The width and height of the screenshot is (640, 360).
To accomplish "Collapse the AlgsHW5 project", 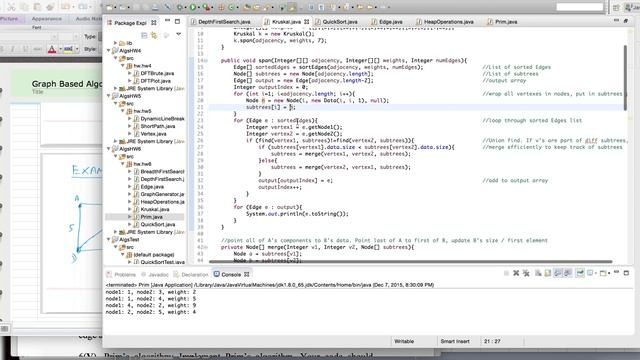I will point(109,96).
